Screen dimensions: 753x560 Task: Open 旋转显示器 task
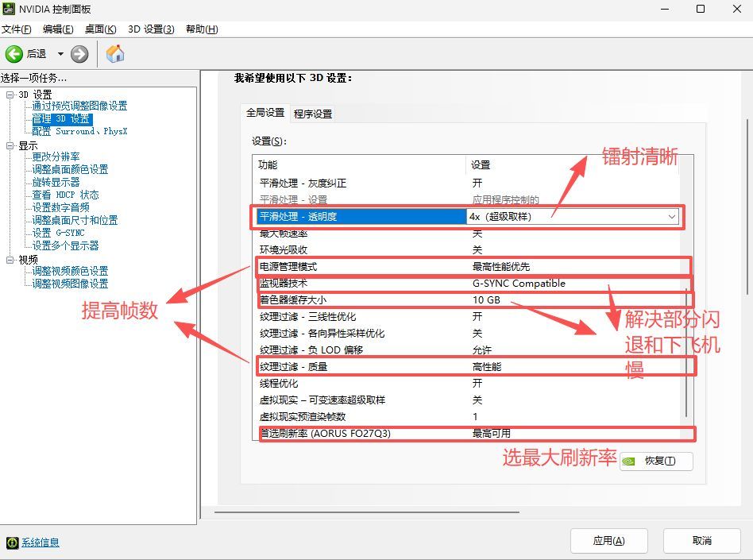(x=56, y=182)
